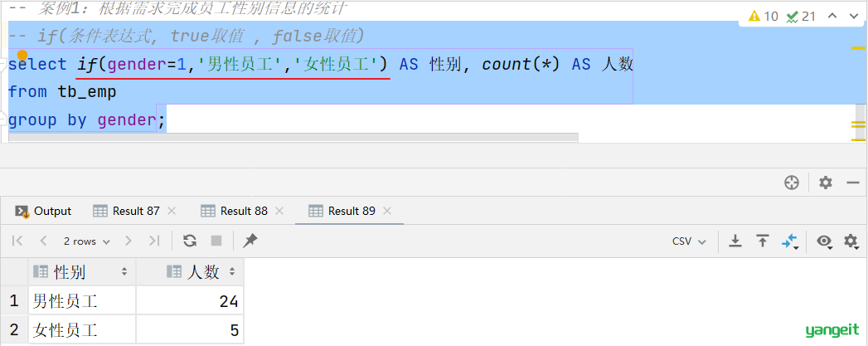Open the compare data arrows dropdown

tap(790, 241)
